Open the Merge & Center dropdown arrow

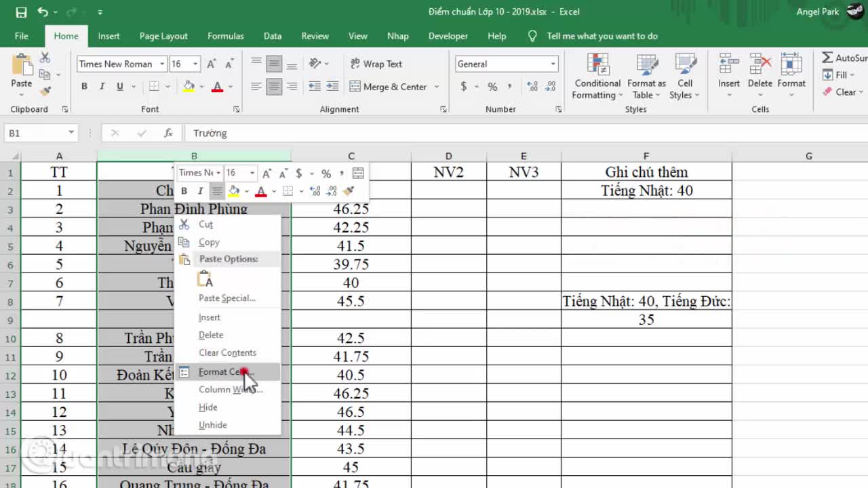[x=436, y=87]
